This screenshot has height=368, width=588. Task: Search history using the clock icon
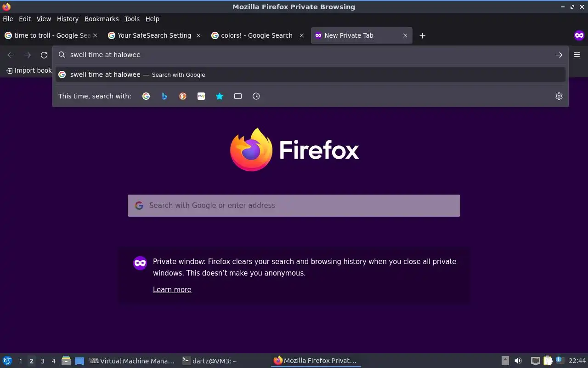pos(256,96)
